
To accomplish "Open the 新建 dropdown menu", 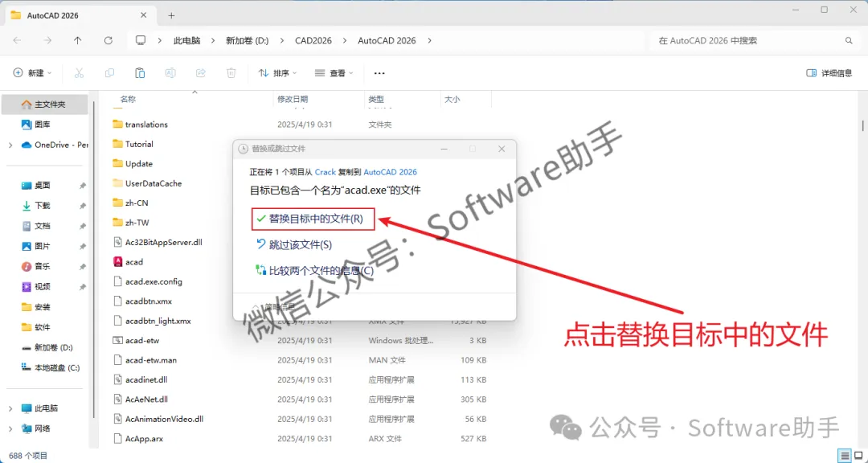I will (x=33, y=72).
